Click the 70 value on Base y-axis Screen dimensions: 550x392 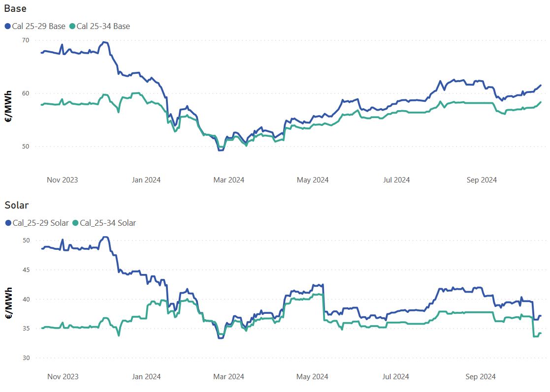(x=26, y=40)
